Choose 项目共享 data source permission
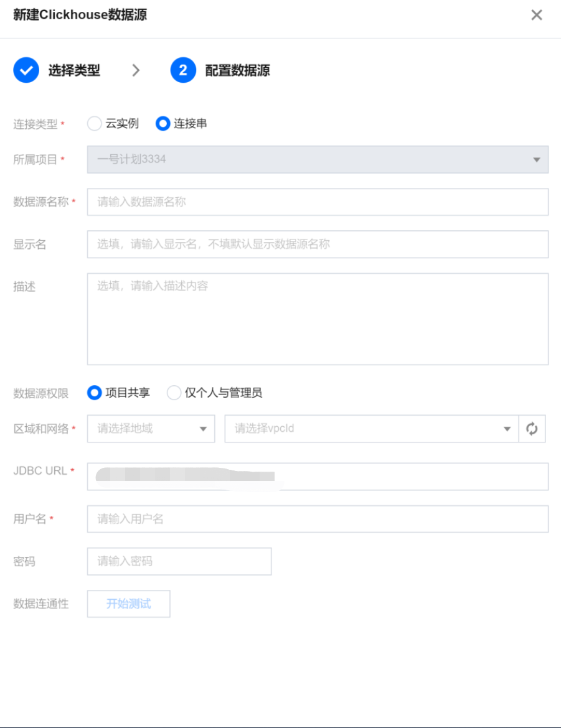Viewport: 561px width, 728px height. pyautogui.click(x=95, y=393)
